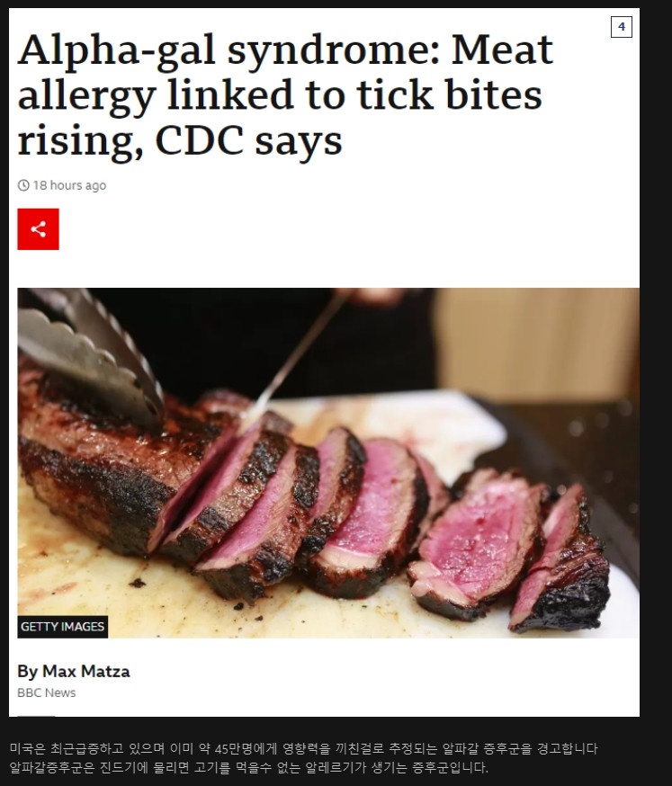This screenshot has height=786, width=672.
Task: Click the clock icon beside the timestamp
Action: (x=23, y=185)
